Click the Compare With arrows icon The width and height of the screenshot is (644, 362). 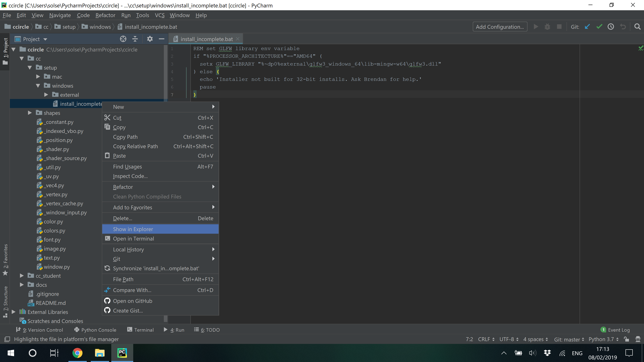[107, 290]
